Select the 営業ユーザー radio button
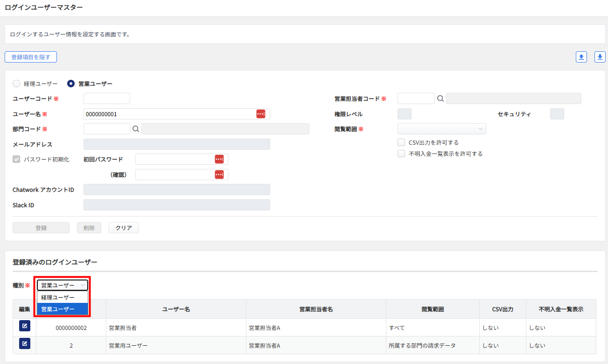This screenshot has width=608, height=364. pyautogui.click(x=71, y=84)
